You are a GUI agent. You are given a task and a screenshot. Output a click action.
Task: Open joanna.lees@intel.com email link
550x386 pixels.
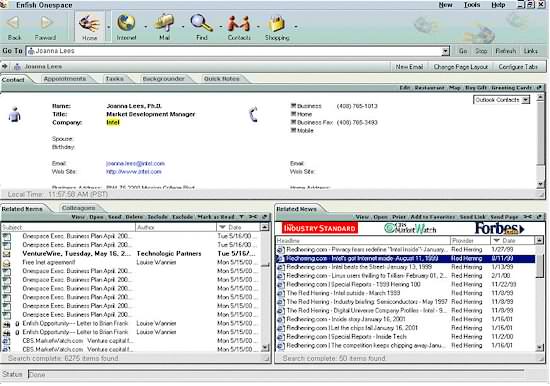click(135, 164)
